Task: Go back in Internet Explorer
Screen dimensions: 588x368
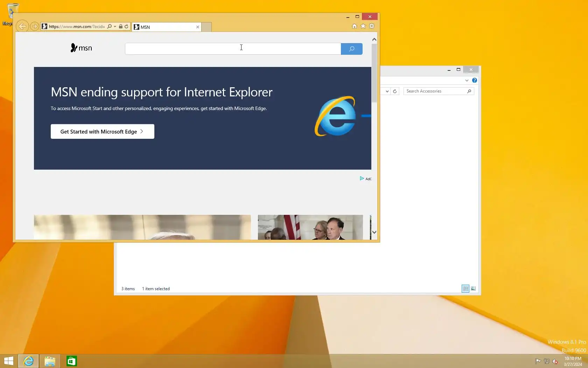Action: click(x=22, y=26)
